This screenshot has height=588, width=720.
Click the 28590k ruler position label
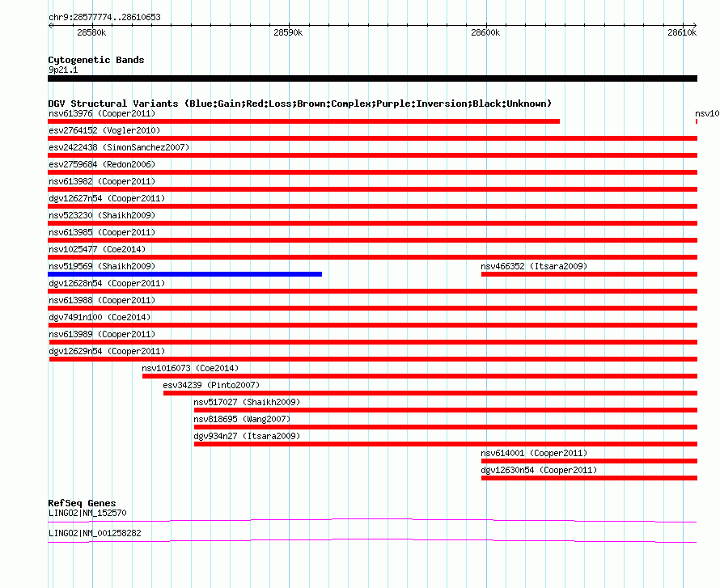[288, 32]
